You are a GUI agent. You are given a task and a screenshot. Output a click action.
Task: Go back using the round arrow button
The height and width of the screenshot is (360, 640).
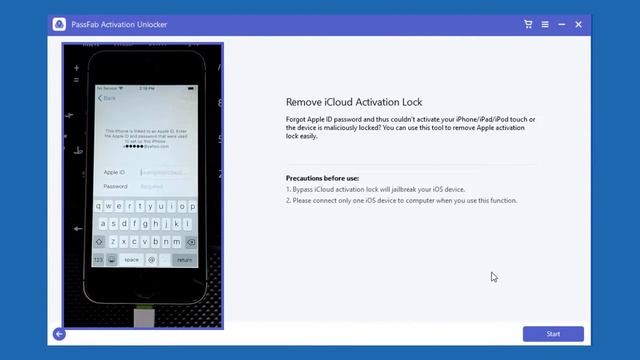pos(59,334)
